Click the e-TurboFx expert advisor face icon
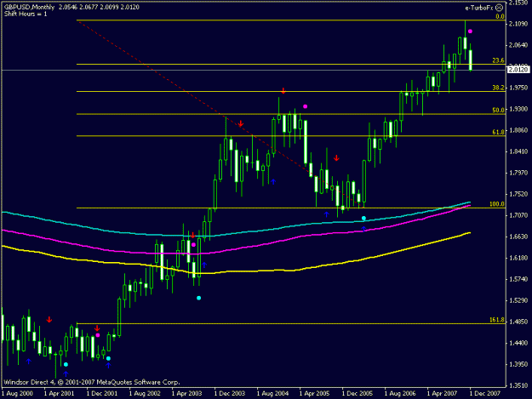532x399 pixels. pyautogui.click(x=499, y=8)
